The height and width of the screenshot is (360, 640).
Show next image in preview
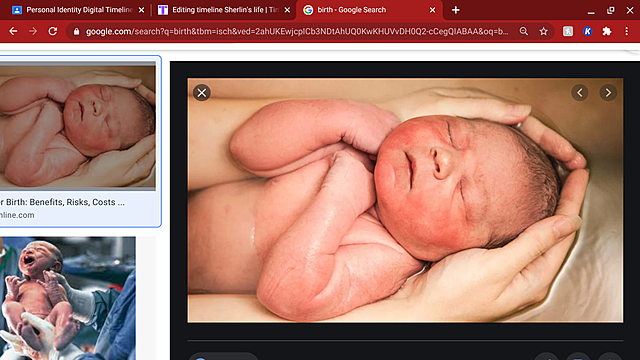(608, 93)
